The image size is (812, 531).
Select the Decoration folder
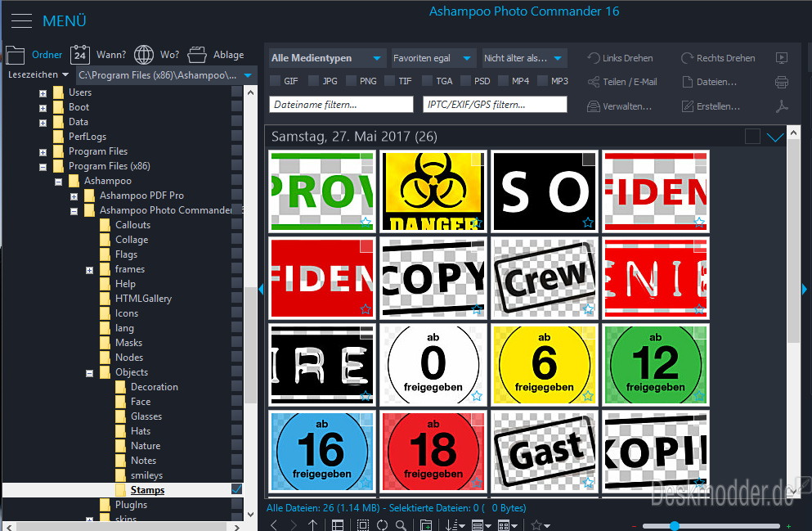point(154,387)
